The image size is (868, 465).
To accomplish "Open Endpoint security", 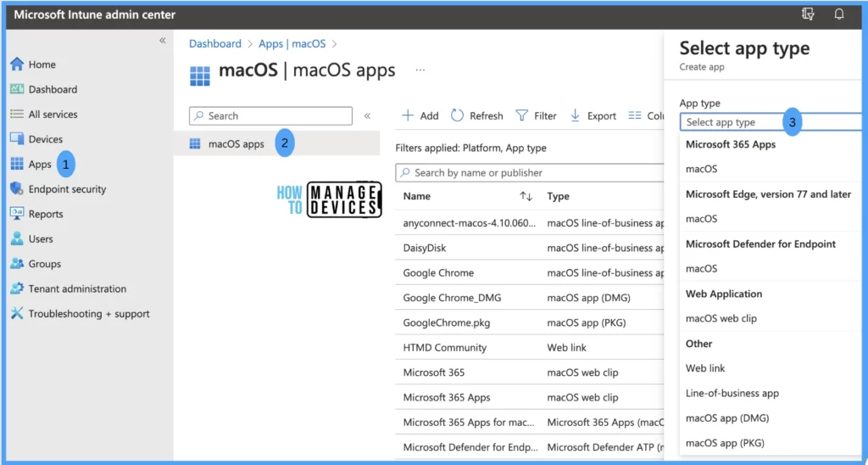I will (67, 189).
